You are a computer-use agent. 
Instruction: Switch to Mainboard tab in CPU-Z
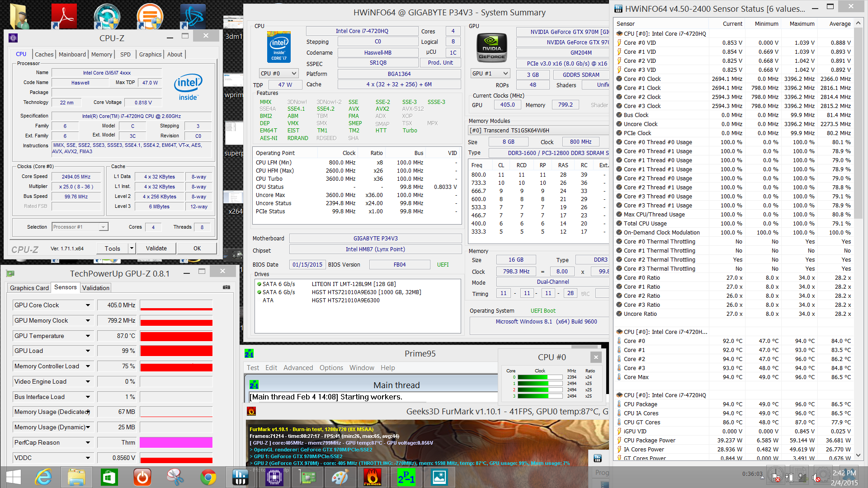point(72,54)
